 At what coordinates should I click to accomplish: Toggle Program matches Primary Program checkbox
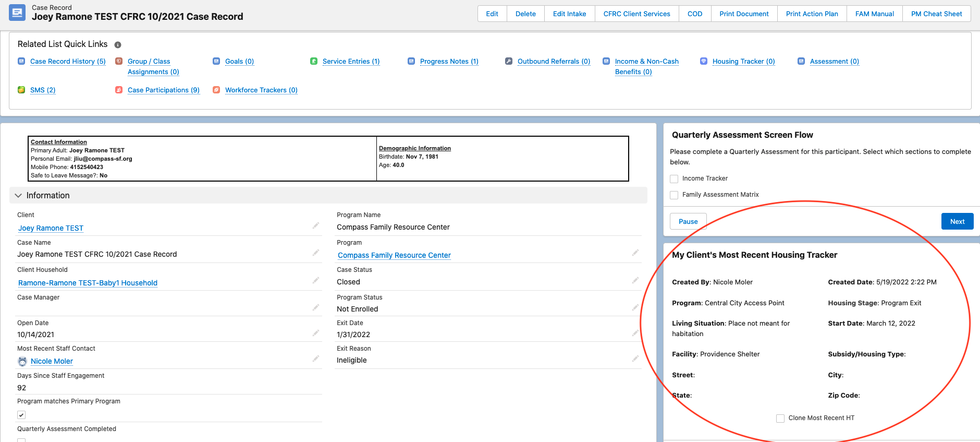(21, 415)
